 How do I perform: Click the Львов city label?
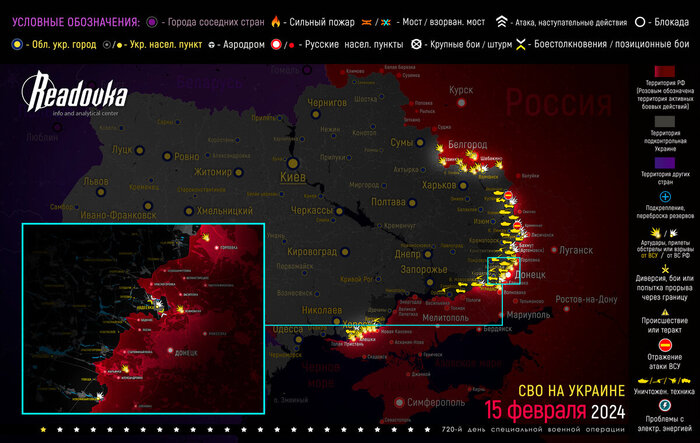96,181
